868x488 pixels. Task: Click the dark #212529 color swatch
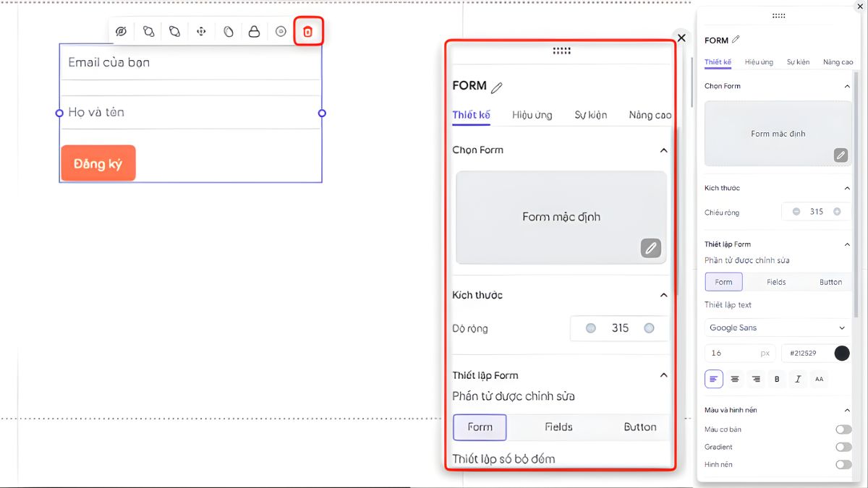(x=842, y=353)
